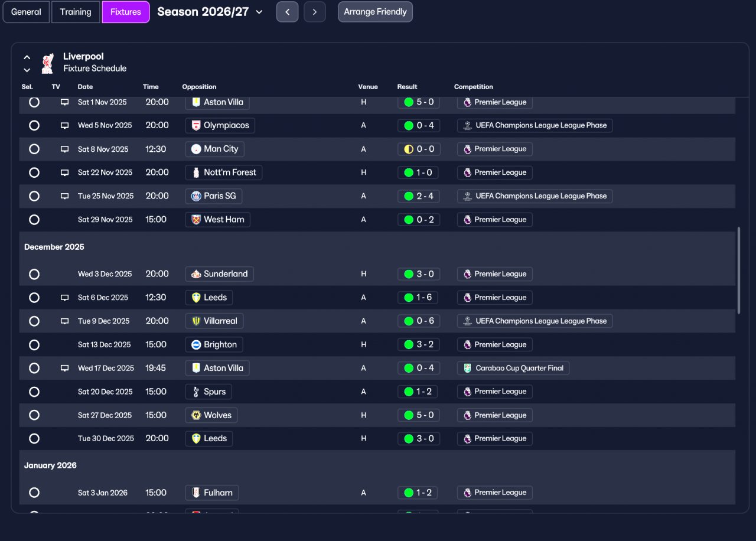The width and height of the screenshot is (756, 541).
Task: Sort by the Date column header
Action: (x=85, y=87)
